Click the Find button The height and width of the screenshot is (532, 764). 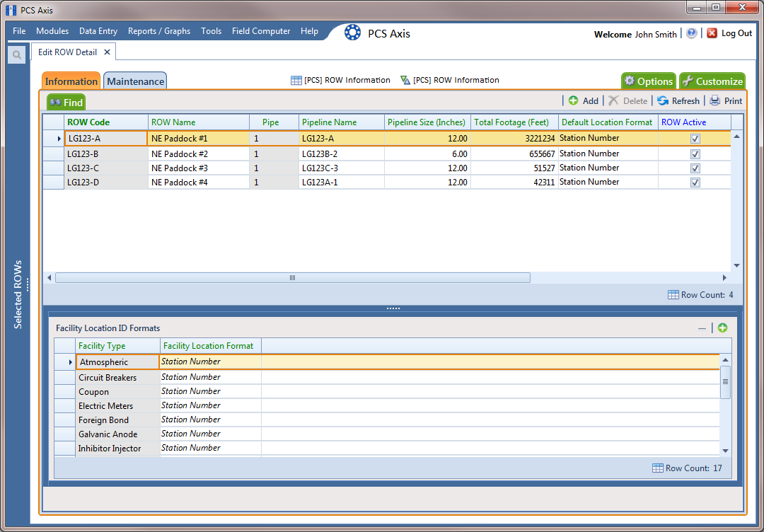[x=66, y=103]
